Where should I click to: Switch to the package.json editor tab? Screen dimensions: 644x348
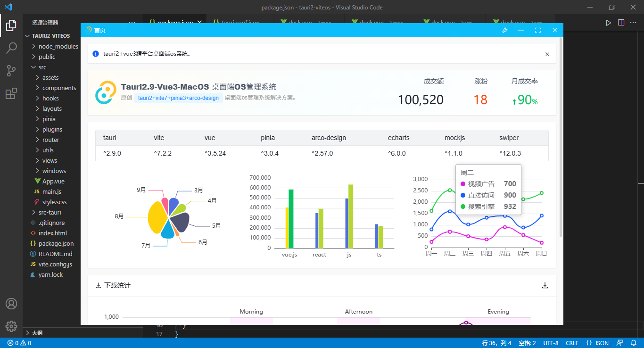[x=174, y=22]
